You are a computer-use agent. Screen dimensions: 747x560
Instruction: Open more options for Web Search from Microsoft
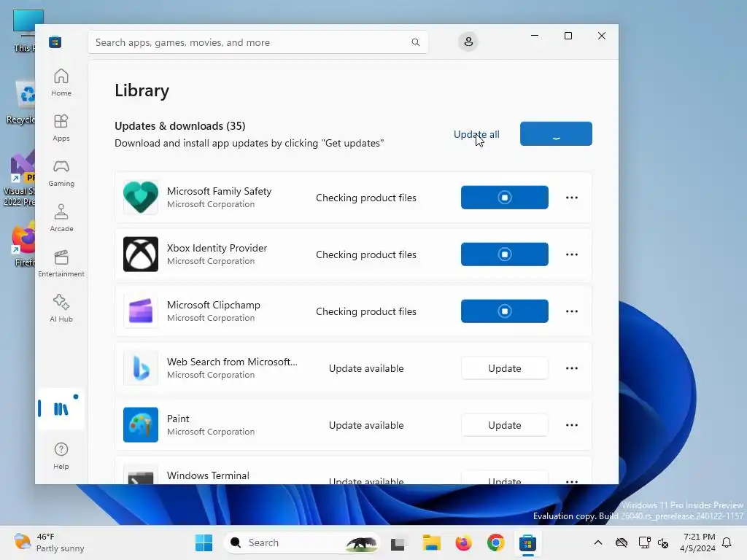(x=572, y=368)
